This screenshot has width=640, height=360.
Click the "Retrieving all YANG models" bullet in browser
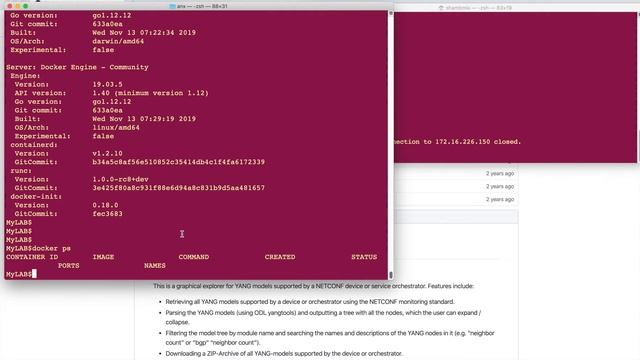pyautogui.click(x=310, y=302)
